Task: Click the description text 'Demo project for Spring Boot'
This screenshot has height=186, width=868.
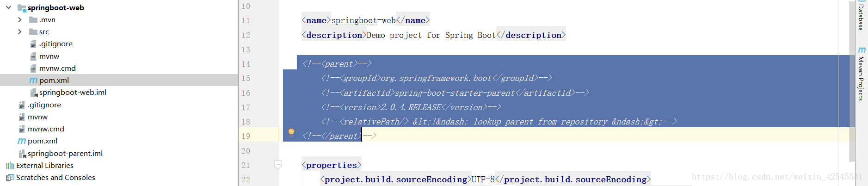Action: point(431,35)
